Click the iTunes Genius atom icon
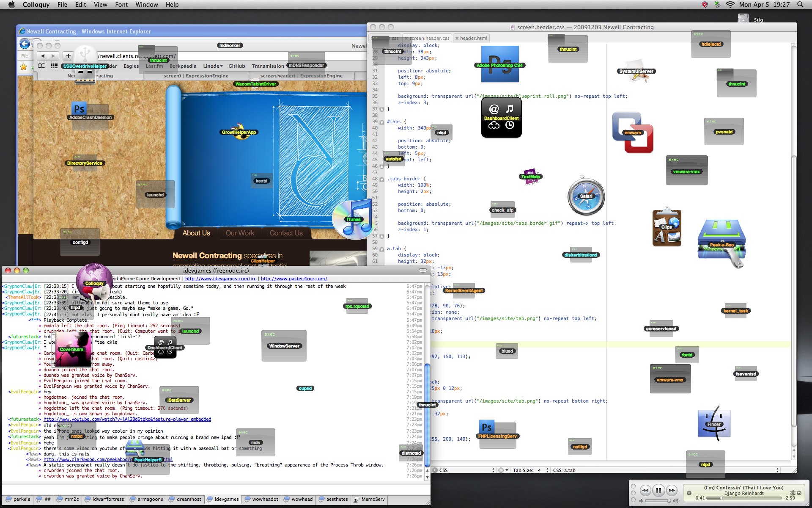This screenshot has width=812, height=508. pos(793,493)
